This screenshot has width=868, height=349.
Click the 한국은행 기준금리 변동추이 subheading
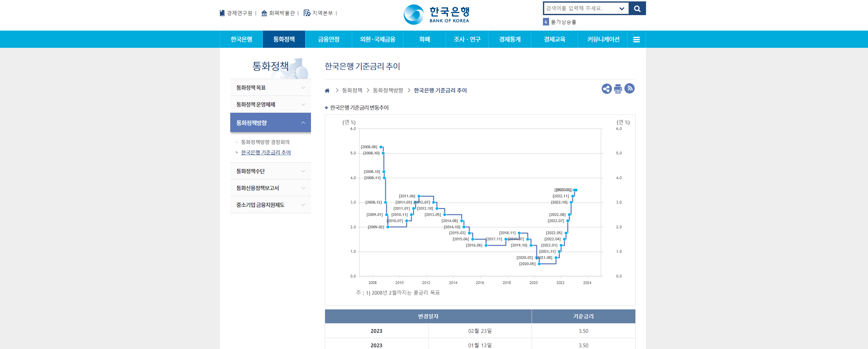[359, 108]
